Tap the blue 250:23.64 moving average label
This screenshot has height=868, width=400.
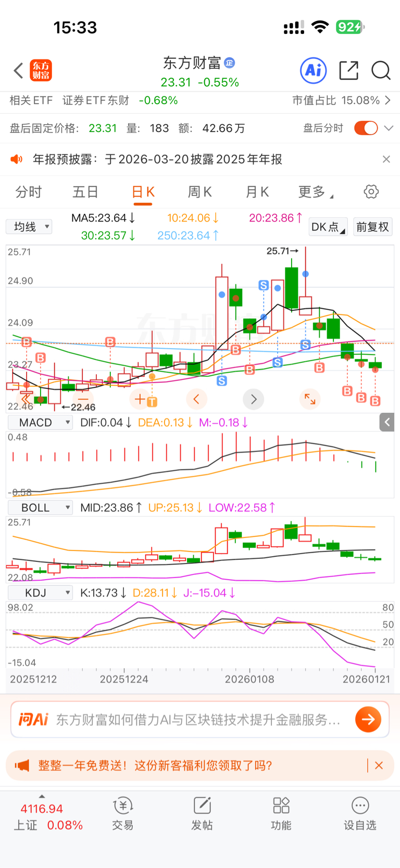[188, 236]
